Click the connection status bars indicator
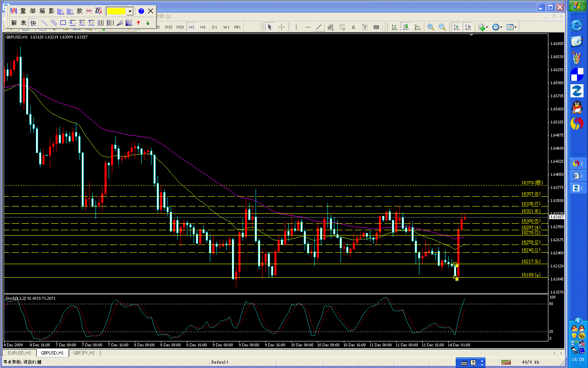 pos(506,362)
